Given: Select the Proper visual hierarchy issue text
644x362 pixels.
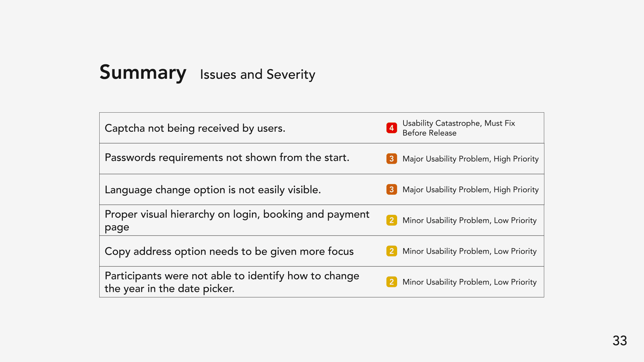Looking at the screenshot, I should (x=237, y=221).
